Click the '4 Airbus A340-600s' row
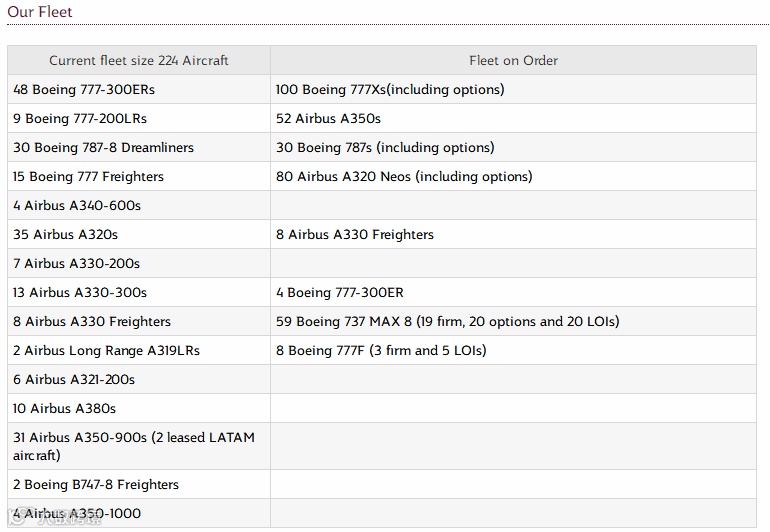The image size is (770, 532). [x=77, y=205]
